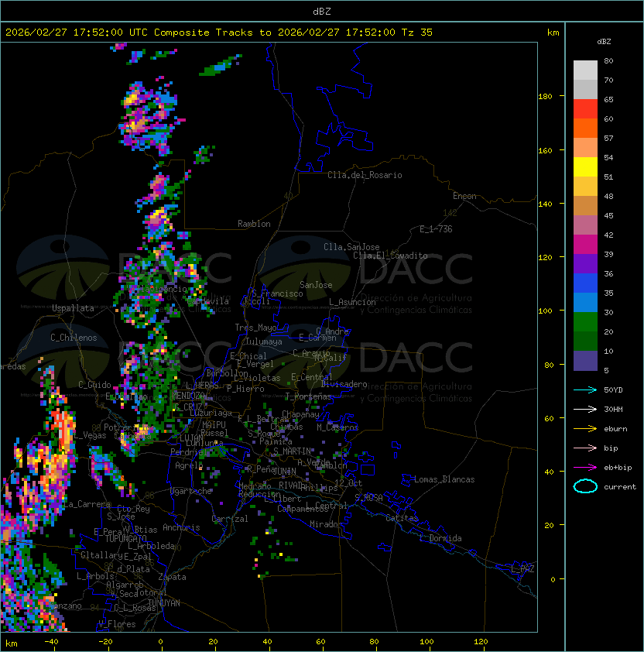Click the 100 km right axis tick
The image size is (644, 652).
point(545,311)
